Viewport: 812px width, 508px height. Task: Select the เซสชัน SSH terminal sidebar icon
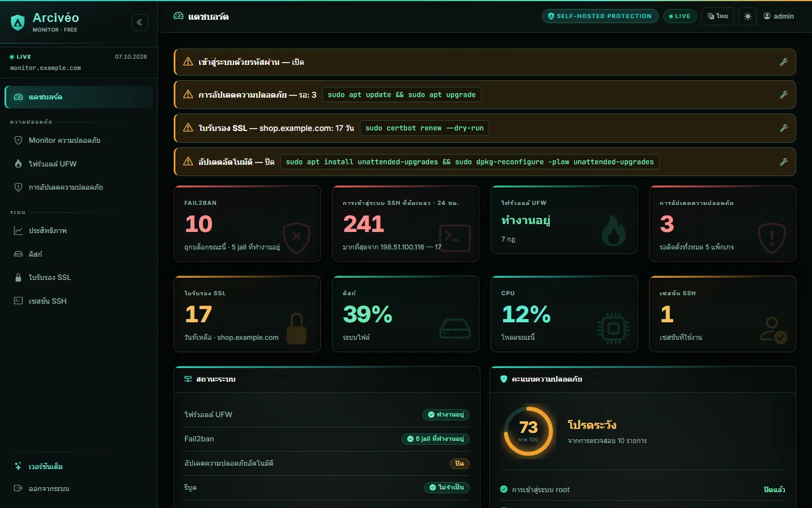(18, 301)
